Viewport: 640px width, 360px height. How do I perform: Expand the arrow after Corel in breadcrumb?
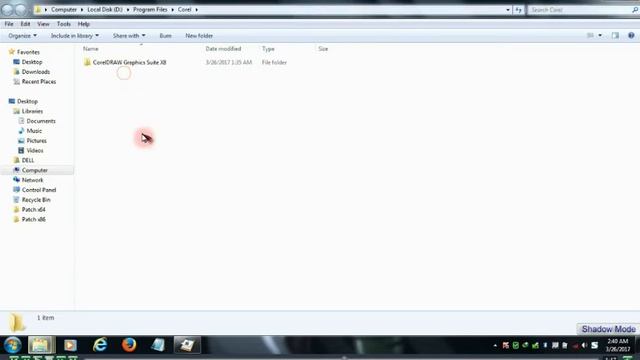[x=197, y=9]
